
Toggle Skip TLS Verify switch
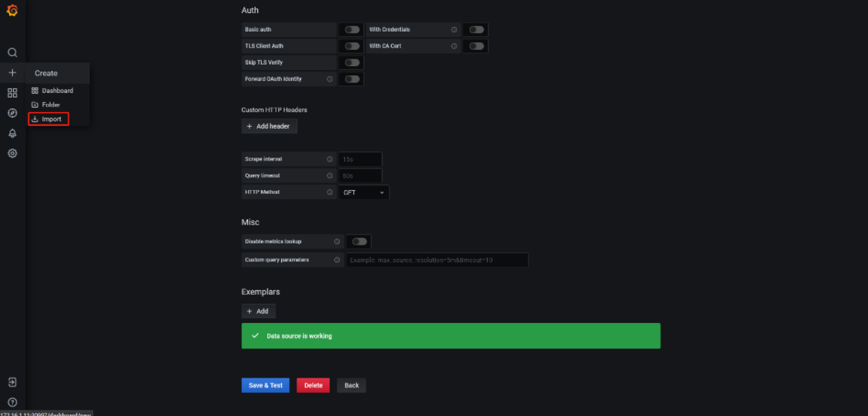352,62
